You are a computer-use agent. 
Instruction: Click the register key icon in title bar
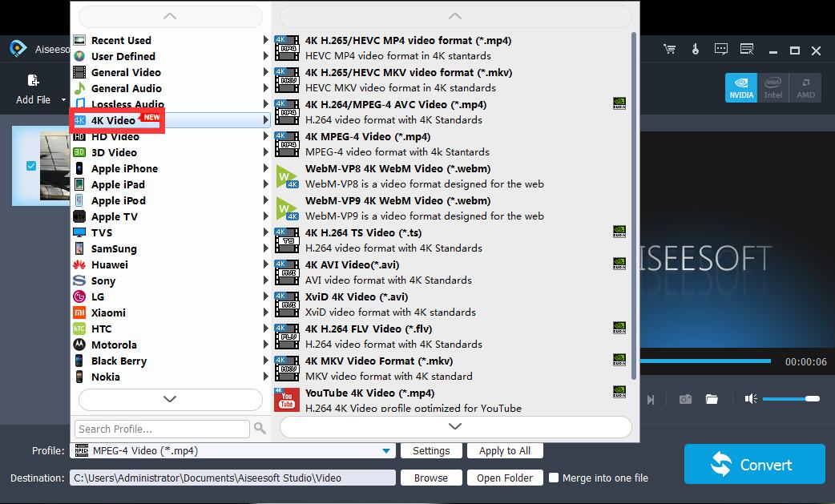pyautogui.click(x=695, y=50)
